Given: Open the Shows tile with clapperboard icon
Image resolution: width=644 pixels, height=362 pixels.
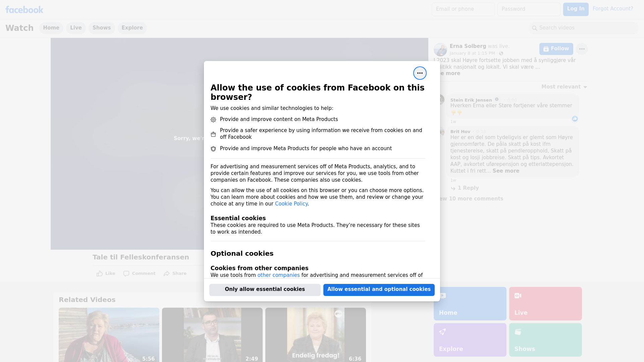Looking at the screenshot, I should [545, 340].
